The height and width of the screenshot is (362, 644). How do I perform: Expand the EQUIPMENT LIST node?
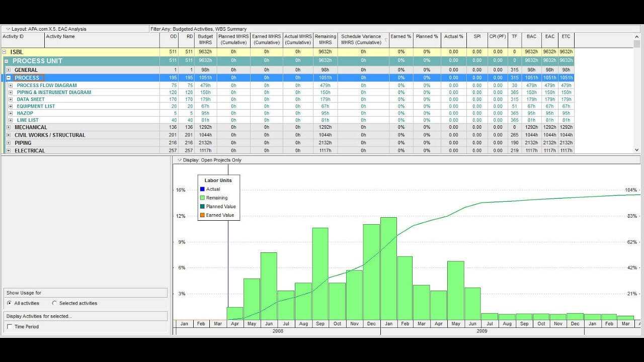[11, 107]
